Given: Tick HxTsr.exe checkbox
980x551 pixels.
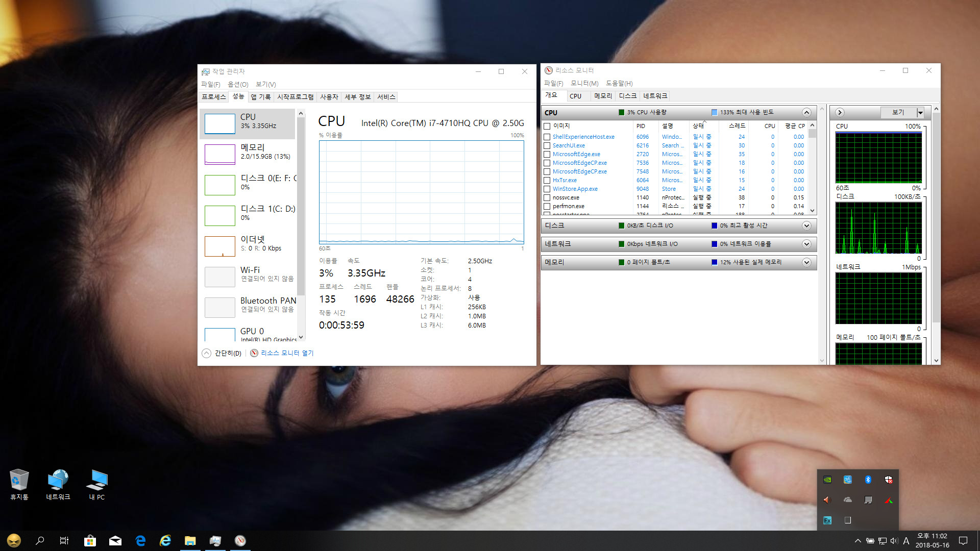Looking at the screenshot, I should coord(547,180).
